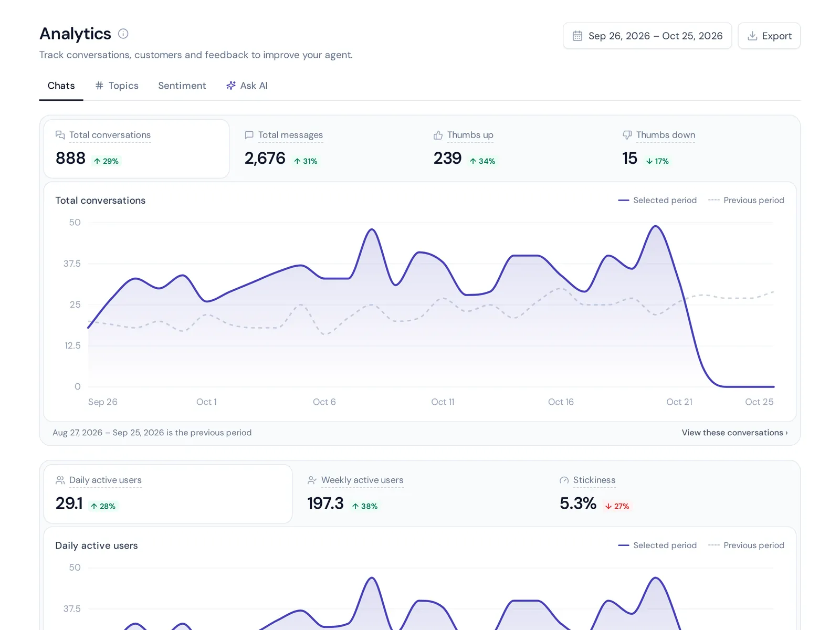Click the 28% badge on Daily active users
The height and width of the screenshot is (630, 840).
pyautogui.click(x=103, y=506)
